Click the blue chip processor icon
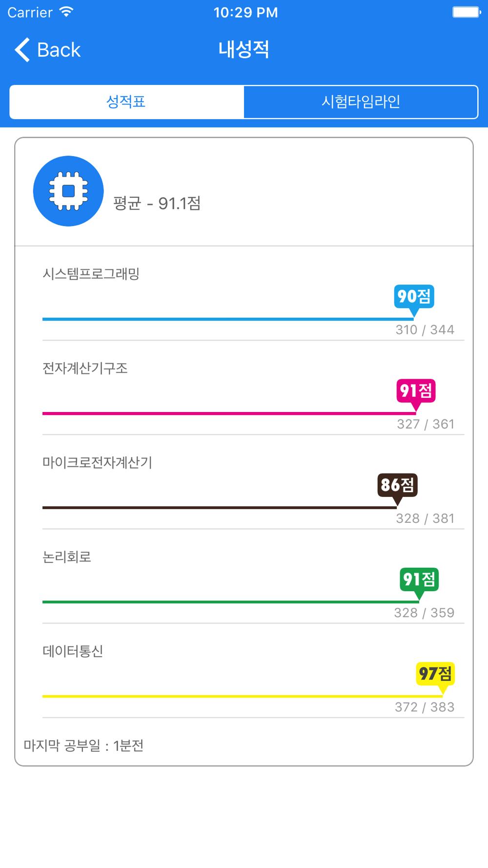This screenshot has height=868, width=488. (68, 191)
